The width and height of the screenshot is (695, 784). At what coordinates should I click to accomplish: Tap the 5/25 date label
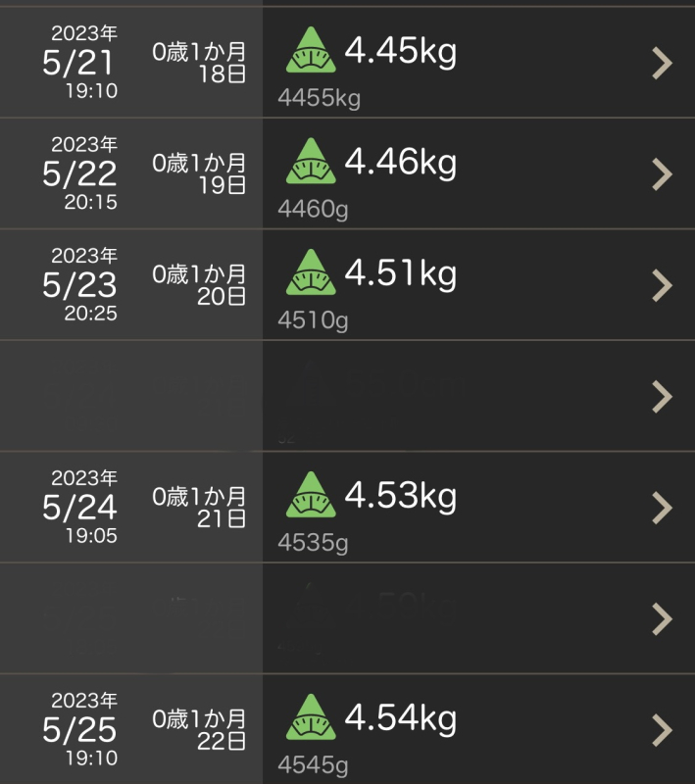(80, 730)
